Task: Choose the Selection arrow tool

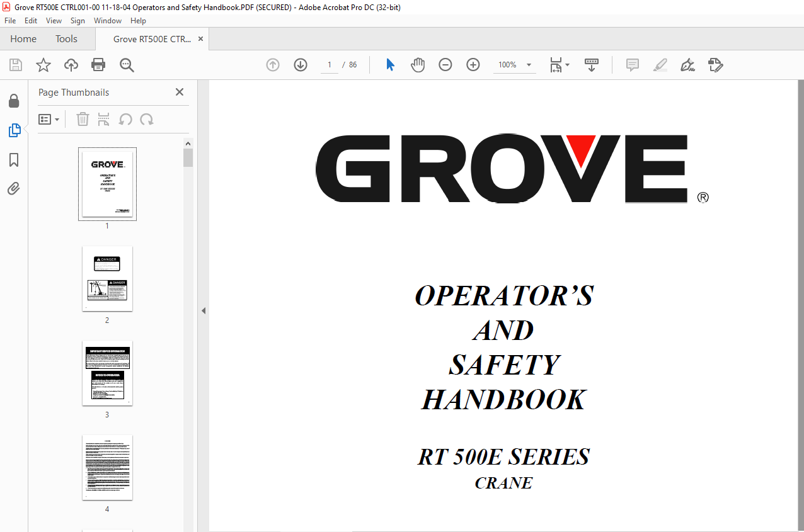Action: [390, 65]
